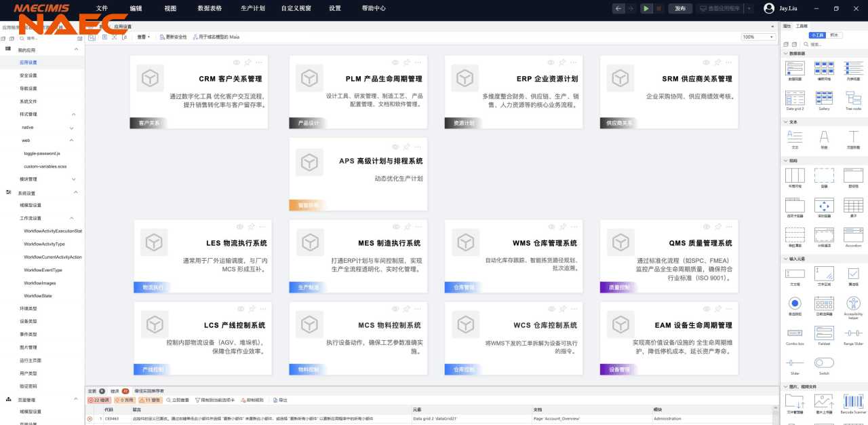Click the 导出 export button
The image size is (868, 425).
tap(280, 401)
